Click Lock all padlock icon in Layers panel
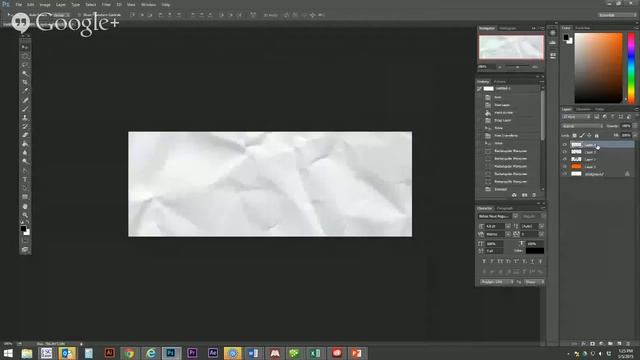 tap(597, 135)
